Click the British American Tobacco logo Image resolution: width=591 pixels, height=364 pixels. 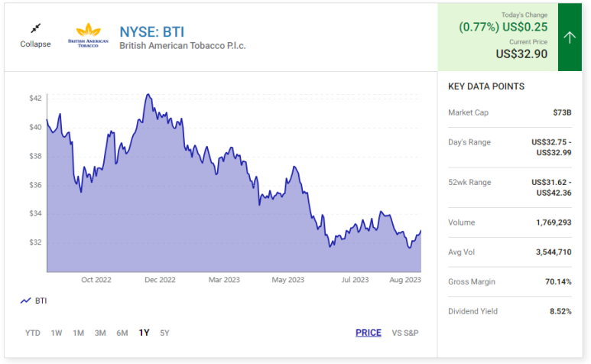tap(88, 34)
